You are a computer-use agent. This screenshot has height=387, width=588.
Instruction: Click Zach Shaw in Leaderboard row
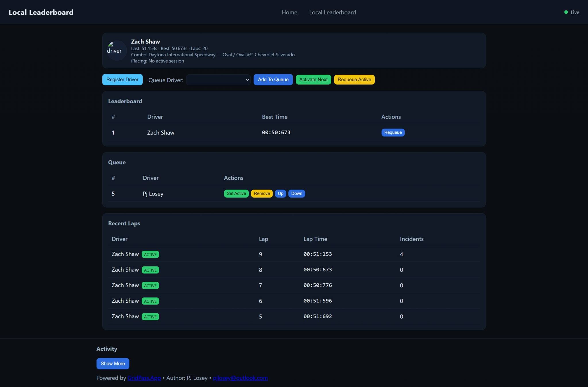(161, 133)
